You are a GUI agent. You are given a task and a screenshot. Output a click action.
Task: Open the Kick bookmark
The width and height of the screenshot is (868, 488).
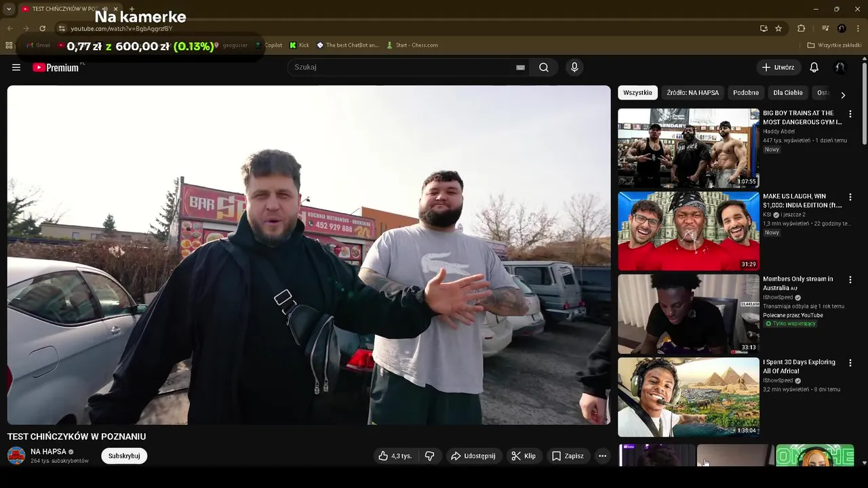299,45
